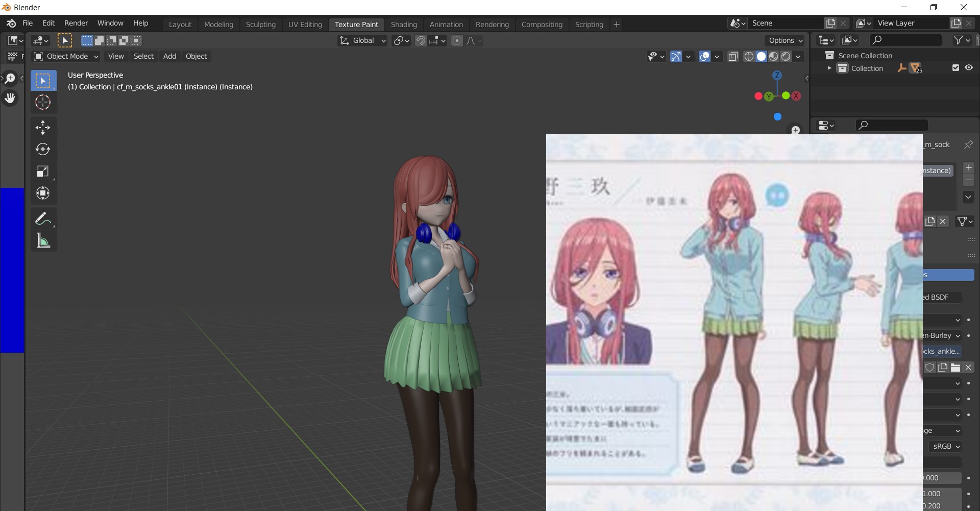
Task: Open the viewport Add menu
Action: click(x=169, y=57)
